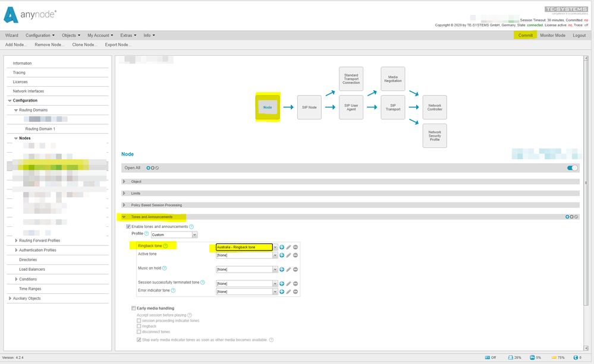Open help icon next to Profile

(147, 233)
